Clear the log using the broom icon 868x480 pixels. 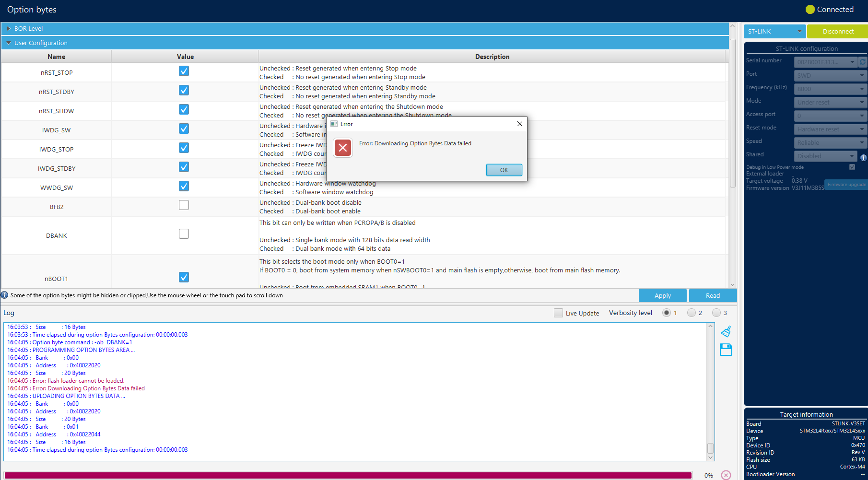click(726, 331)
